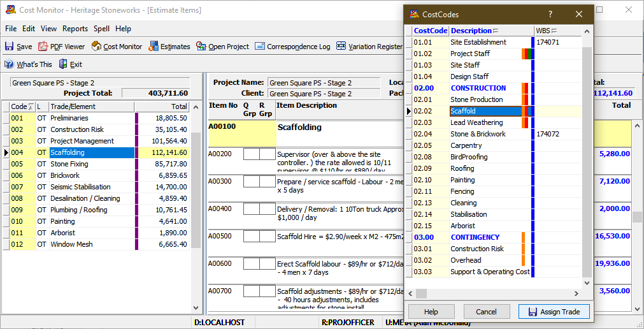This screenshot has height=329, width=644.
Task: Click the question mark help in CostCodes dialog
Action: [550, 15]
